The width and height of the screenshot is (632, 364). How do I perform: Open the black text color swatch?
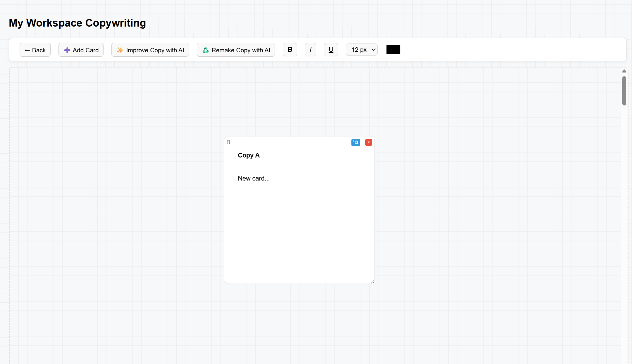(x=393, y=49)
